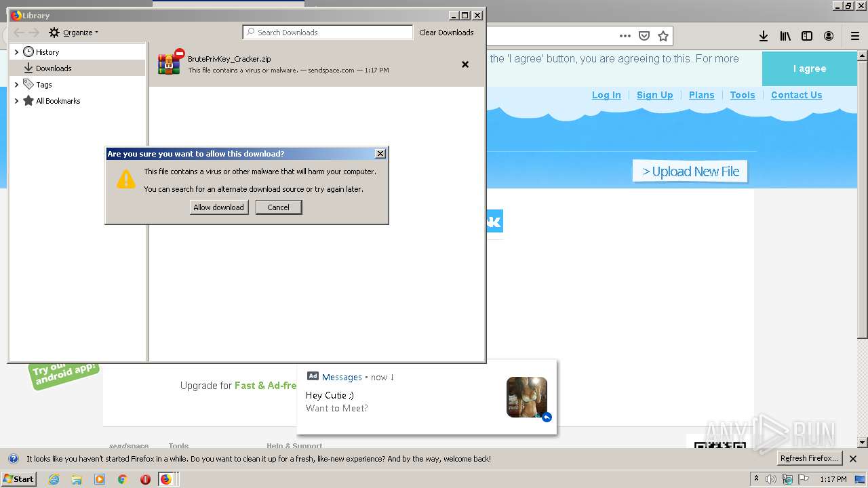Open Firefox library toolbar icon
Image resolution: width=868 pixels, height=488 pixels.
785,36
